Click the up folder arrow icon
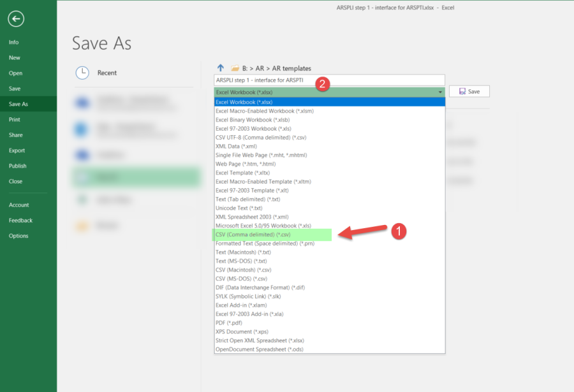 221,68
